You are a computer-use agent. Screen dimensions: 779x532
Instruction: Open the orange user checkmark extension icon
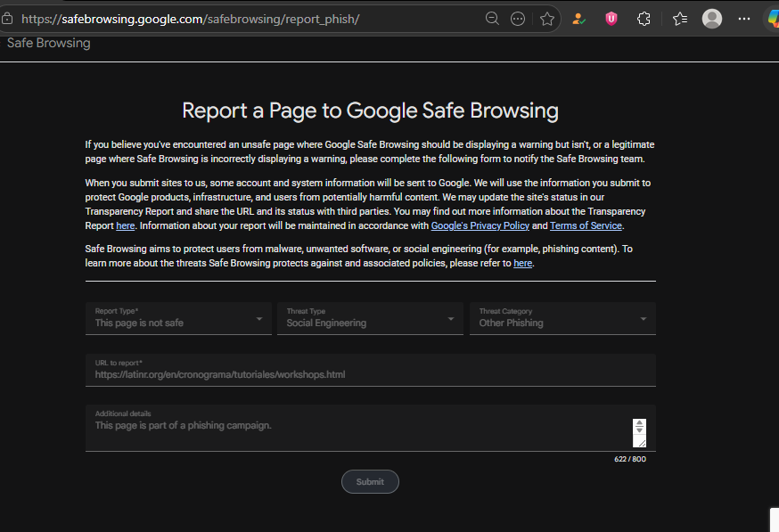click(x=578, y=19)
